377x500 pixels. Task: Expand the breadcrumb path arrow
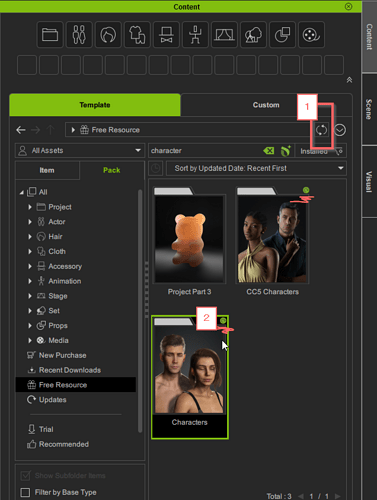coord(73,130)
